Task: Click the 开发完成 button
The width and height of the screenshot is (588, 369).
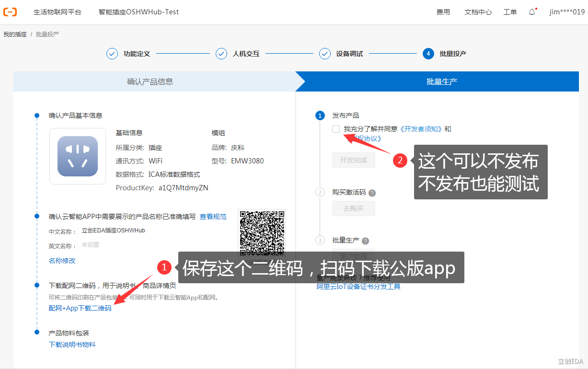Action: (354, 160)
